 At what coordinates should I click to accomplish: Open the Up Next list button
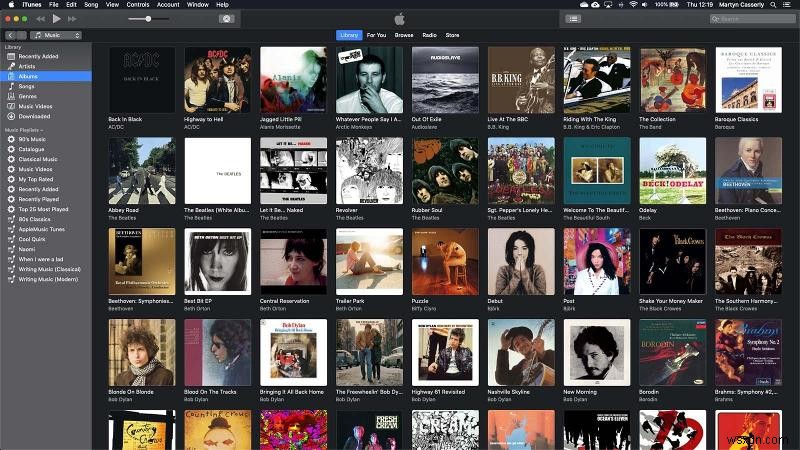pos(573,19)
